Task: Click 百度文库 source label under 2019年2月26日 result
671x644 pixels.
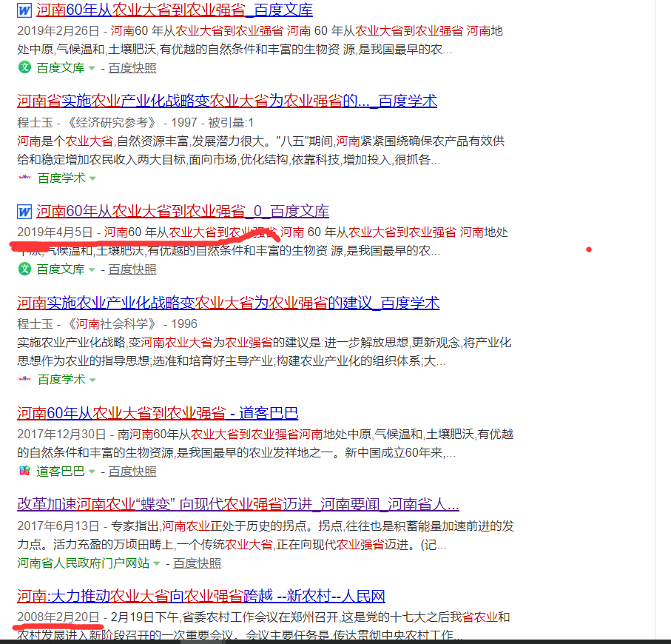Action: [x=61, y=68]
